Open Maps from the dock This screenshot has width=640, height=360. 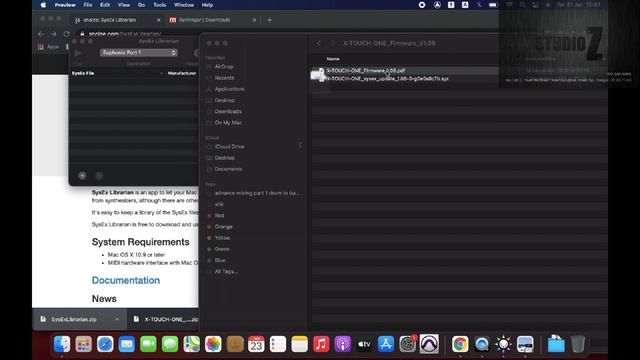[191, 344]
